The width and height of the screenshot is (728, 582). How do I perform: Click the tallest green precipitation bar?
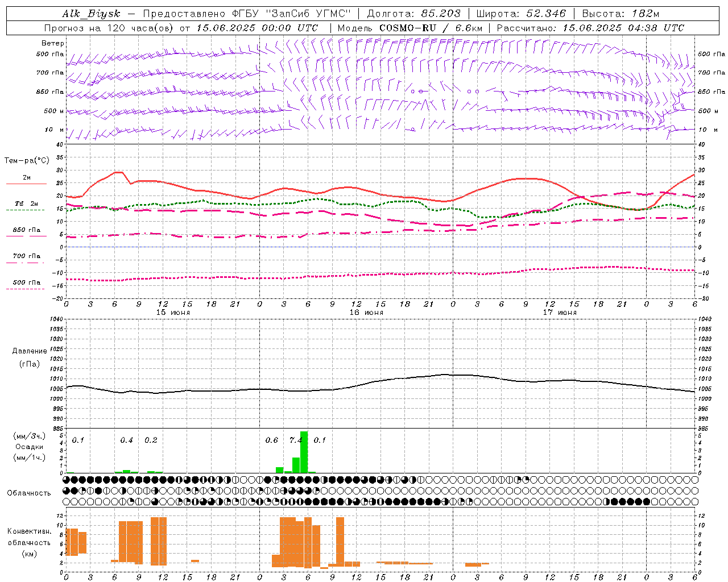click(x=304, y=452)
